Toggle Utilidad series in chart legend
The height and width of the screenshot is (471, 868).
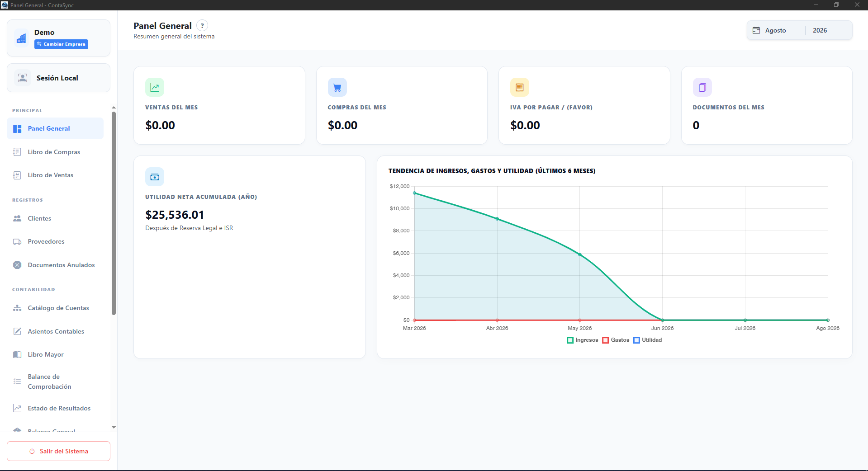tap(648, 340)
